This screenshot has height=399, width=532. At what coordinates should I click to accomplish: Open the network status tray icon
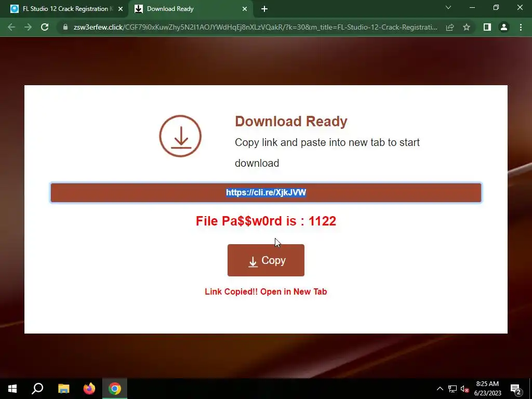coord(453,389)
